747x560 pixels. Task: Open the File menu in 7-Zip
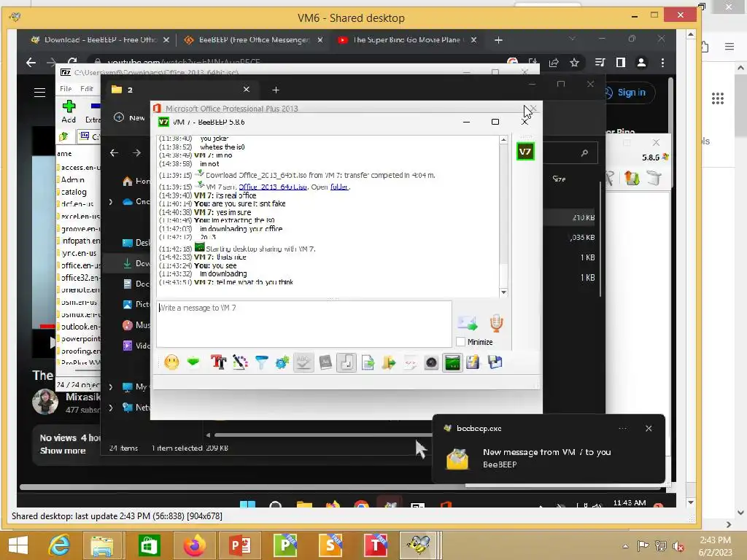(x=66, y=88)
